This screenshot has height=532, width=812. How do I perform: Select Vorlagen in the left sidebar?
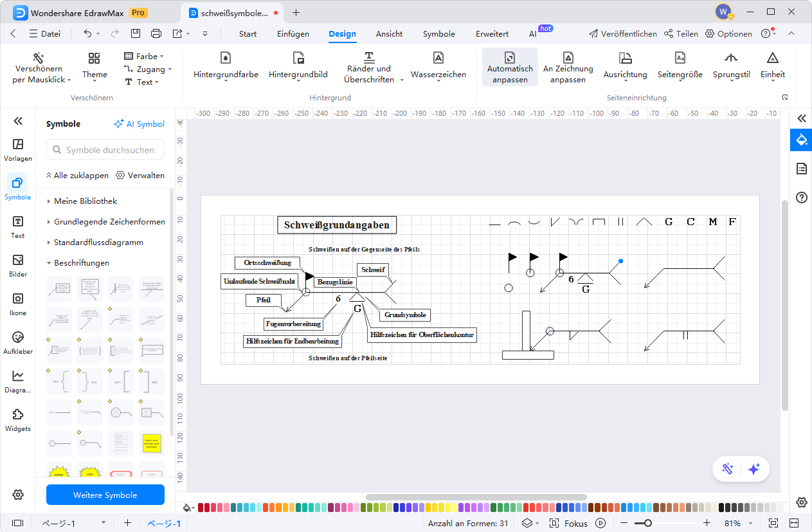click(18, 149)
